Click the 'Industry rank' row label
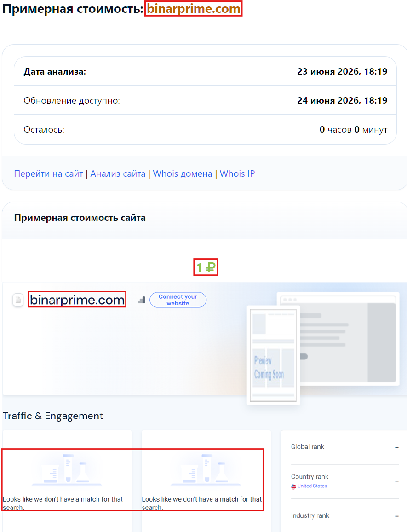 [310, 516]
